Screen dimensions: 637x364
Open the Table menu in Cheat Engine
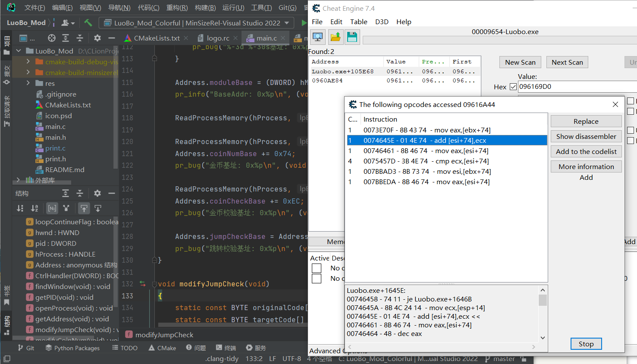[x=358, y=22]
